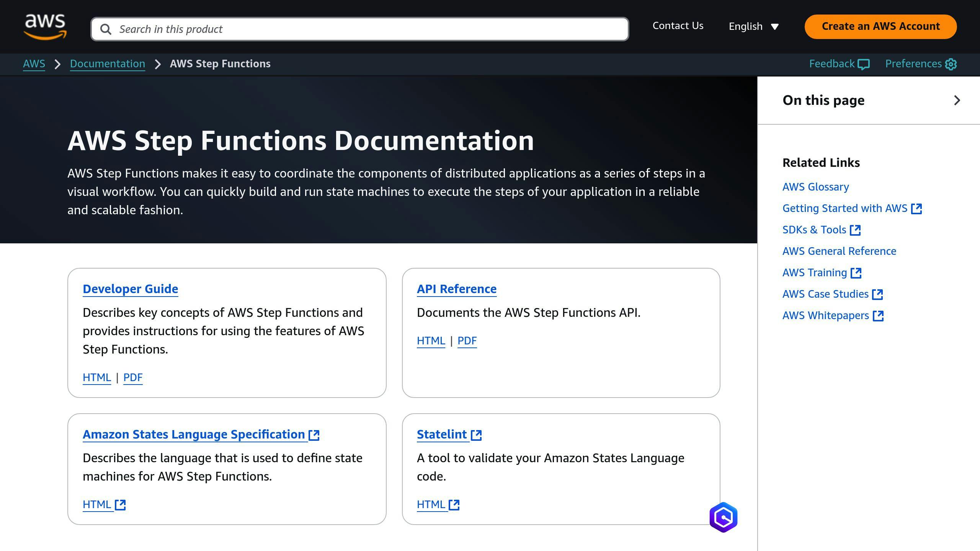Open the API Reference title link
The width and height of the screenshot is (980, 551).
click(x=457, y=289)
